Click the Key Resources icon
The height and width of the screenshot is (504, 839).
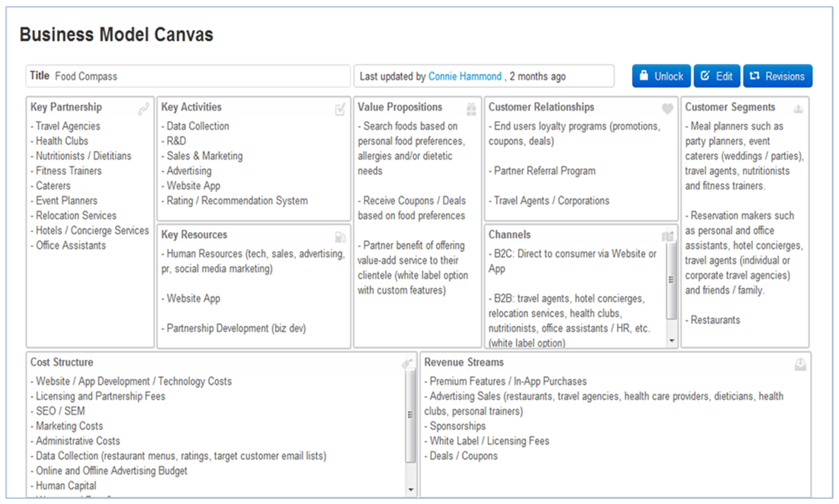340,237
